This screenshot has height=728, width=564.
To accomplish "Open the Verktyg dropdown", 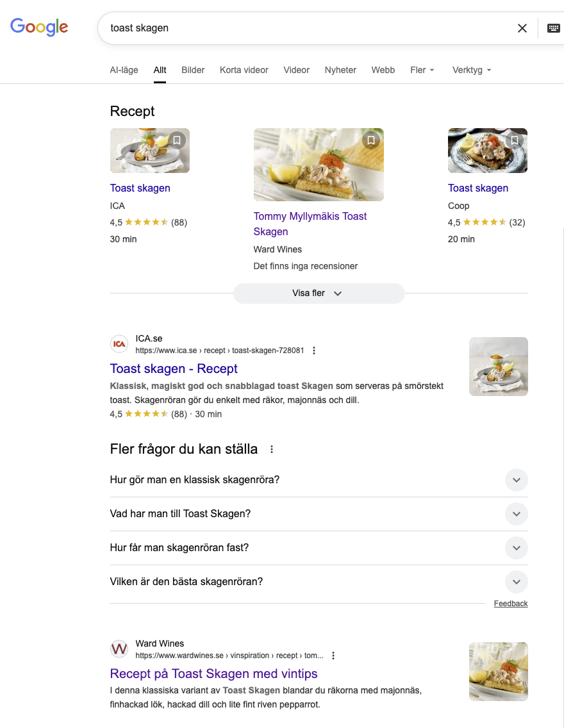I will (472, 70).
